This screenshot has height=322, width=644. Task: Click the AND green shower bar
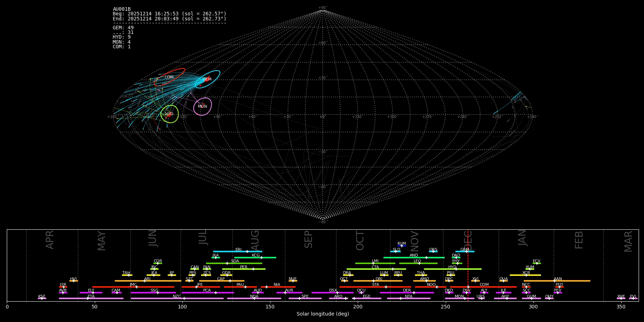[x=414, y=257]
